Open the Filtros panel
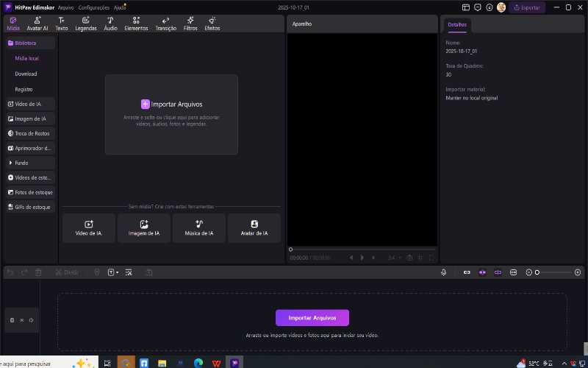Image resolution: width=588 pixels, height=368 pixels. click(x=190, y=24)
